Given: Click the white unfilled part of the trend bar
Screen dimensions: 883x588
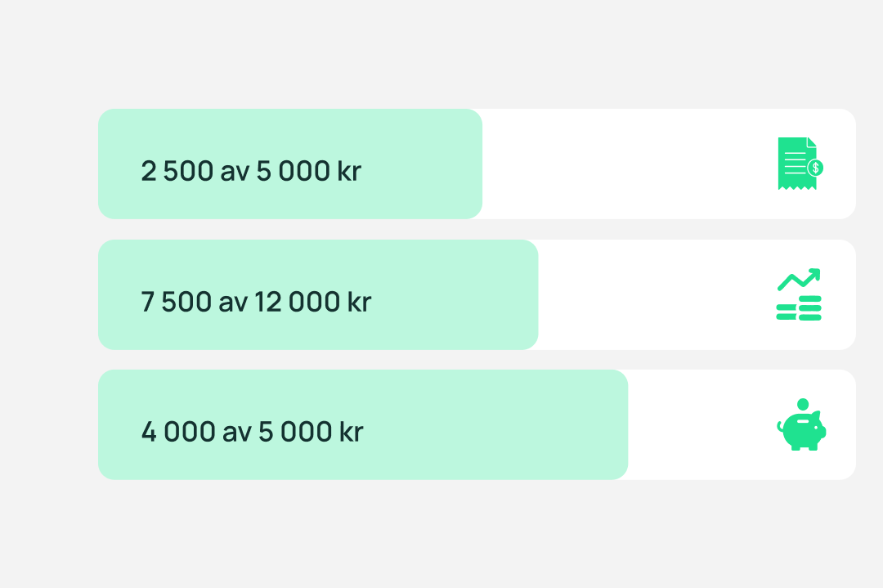Looking at the screenshot, I should click(654, 294).
